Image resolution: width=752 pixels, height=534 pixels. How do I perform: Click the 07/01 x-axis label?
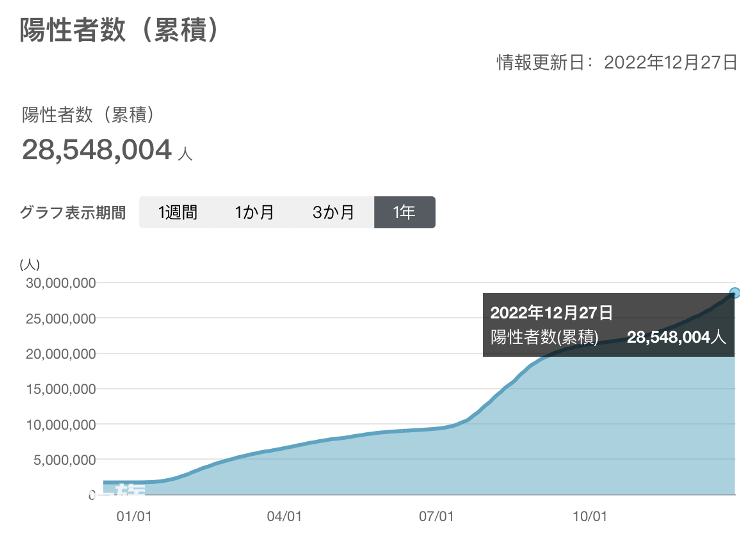click(x=436, y=516)
